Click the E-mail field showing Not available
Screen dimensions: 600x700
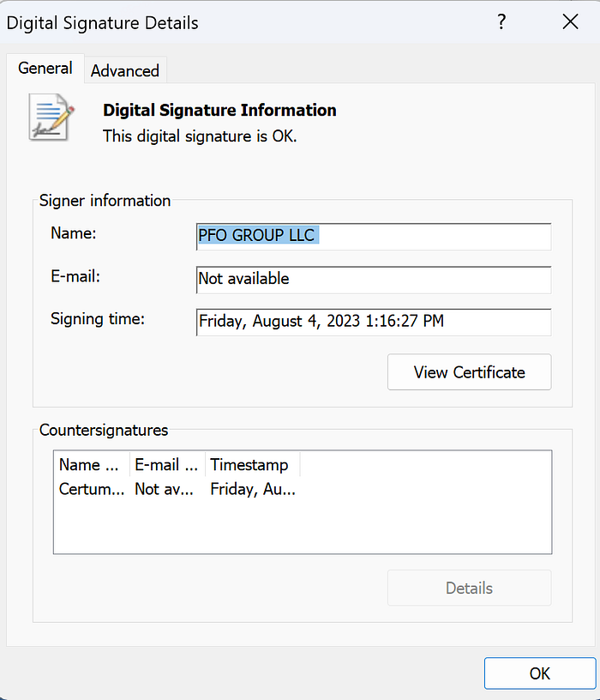[x=373, y=279]
